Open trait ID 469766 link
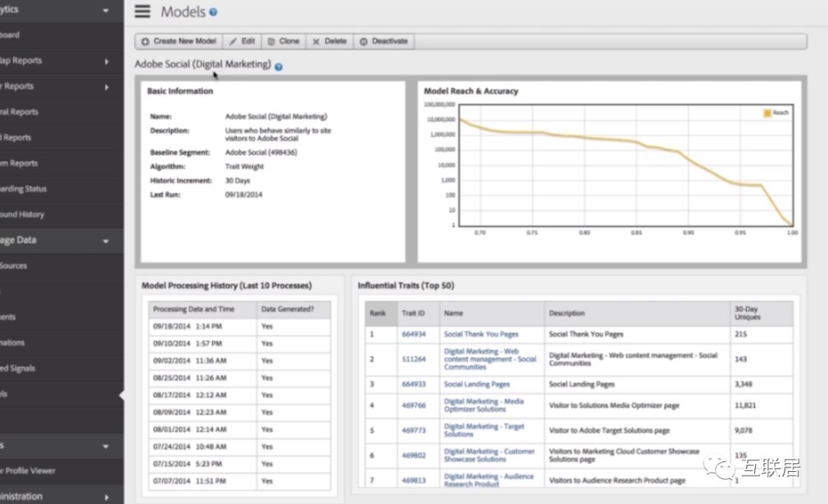Image resolution: width=828 pixels, height=504 pixels. tap(413, 405)
